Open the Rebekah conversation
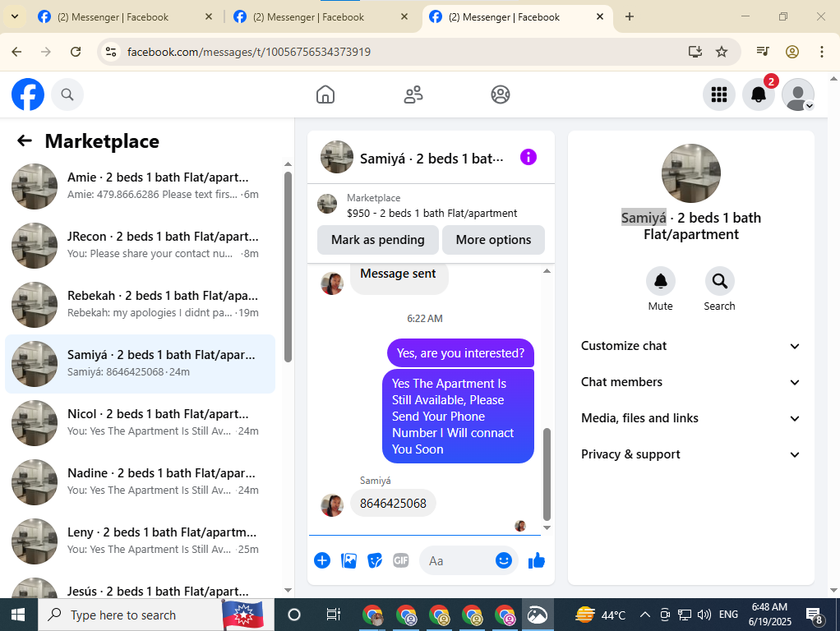 coord(141,305)
